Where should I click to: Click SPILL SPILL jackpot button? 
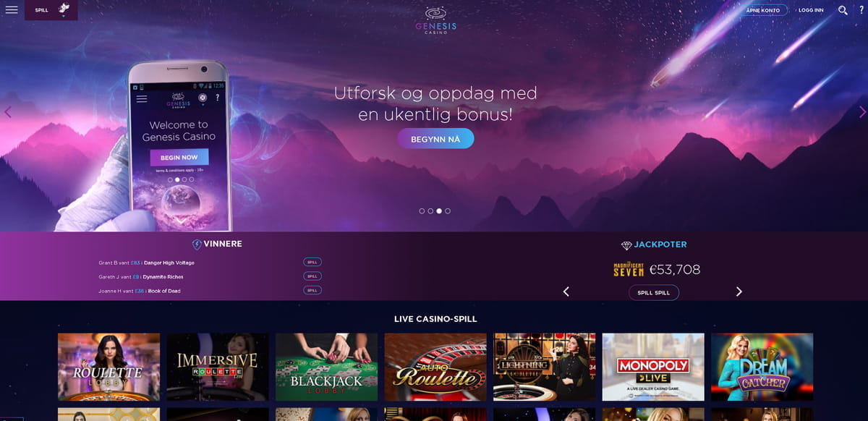pyautogui.click(x=654, y=292)
